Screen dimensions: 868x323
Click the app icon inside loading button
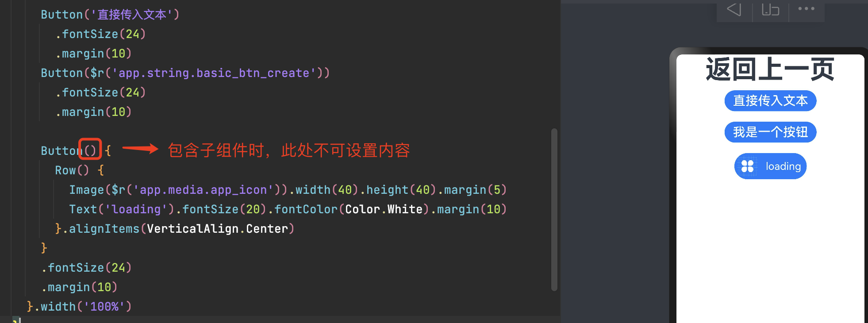pyautogui.click(x=747, y=166)
